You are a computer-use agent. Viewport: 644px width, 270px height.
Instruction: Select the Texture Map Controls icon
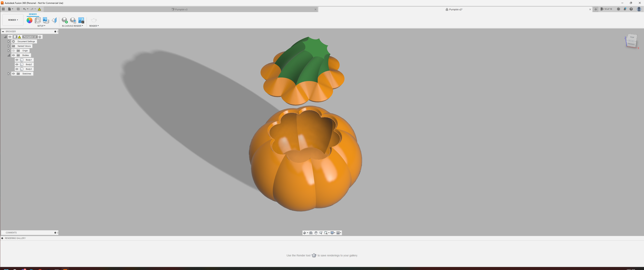tap(54, 20)
